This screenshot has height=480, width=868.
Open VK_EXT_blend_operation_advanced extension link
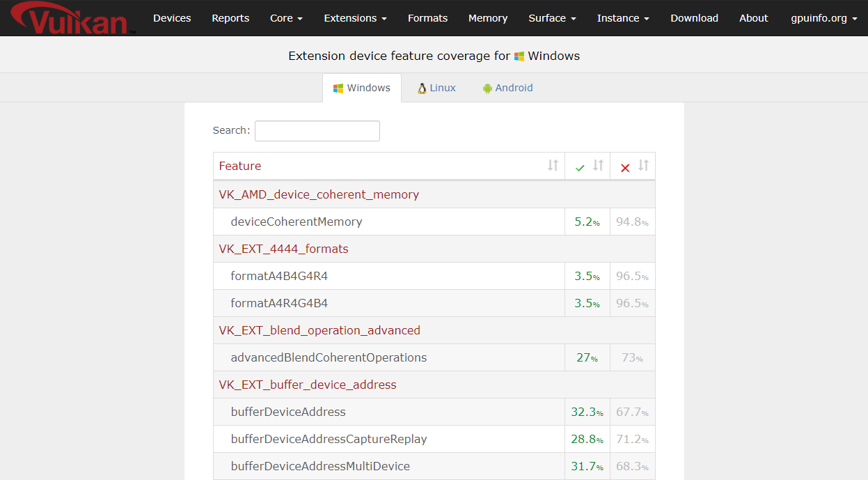(x=319, y=330)
